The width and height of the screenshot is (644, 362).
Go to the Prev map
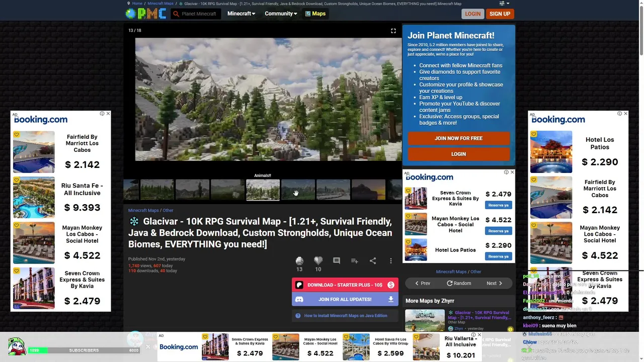pos(422,283)
